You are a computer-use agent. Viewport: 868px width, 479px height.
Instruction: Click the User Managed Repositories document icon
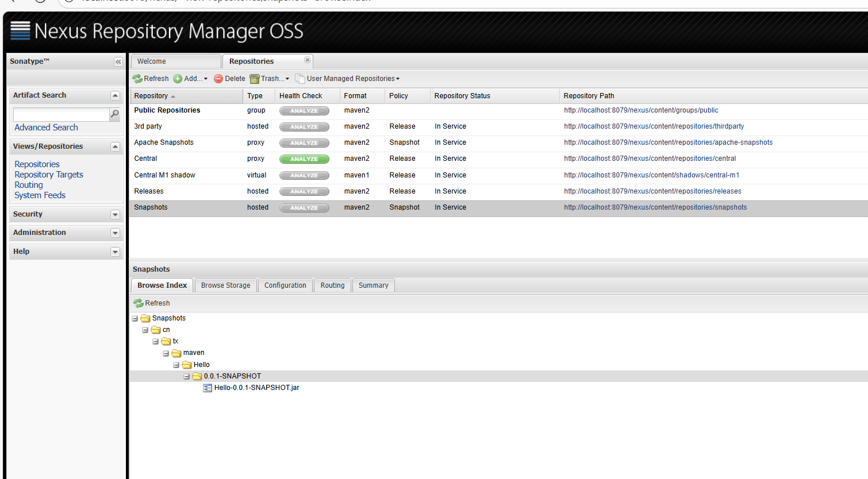pyautogui.click(x=299, y=79)
